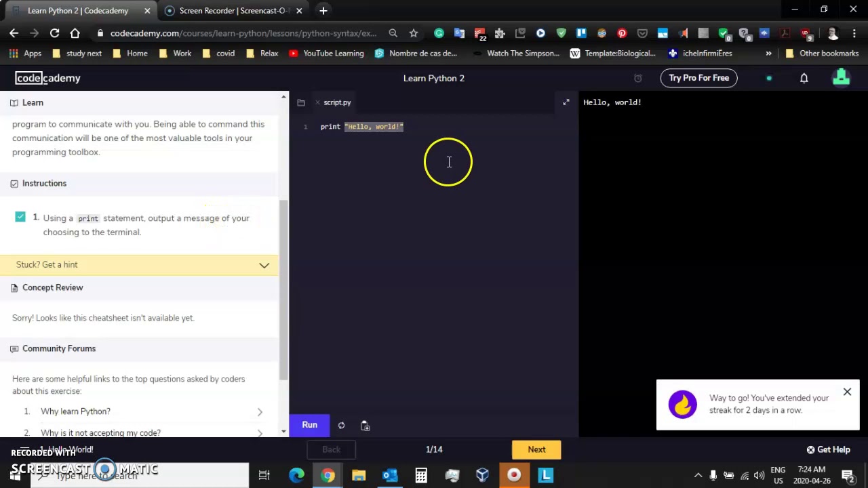868x488 pixels.
Task: Open File Explorer from the taskbar
Action: (359, 475)
